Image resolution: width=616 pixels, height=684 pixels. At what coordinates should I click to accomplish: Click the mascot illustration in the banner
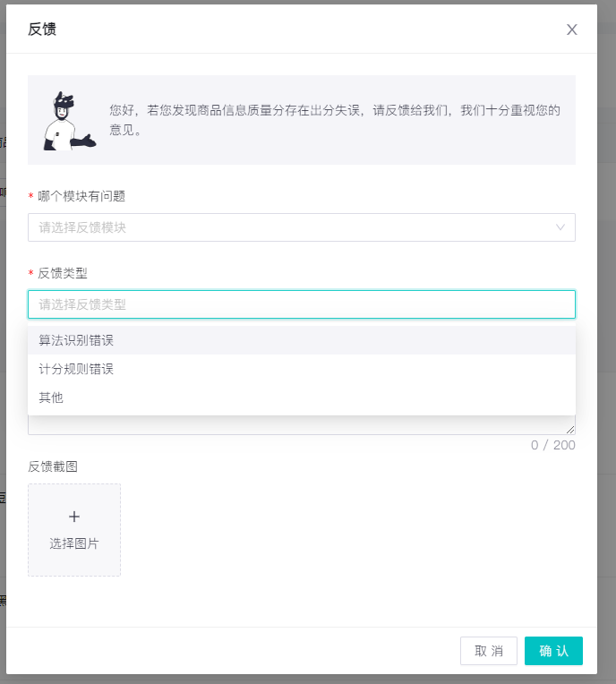pyautogui.click(x=69, y=121)
